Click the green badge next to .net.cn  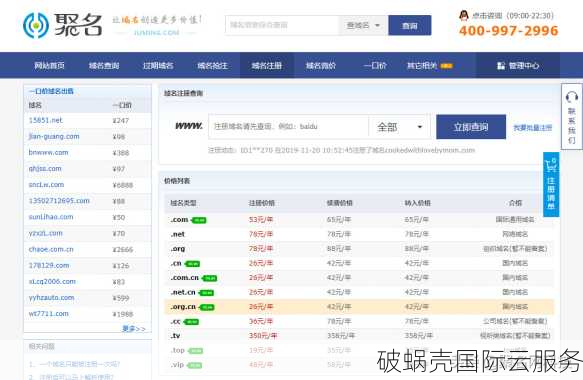(x=206, y=293)
